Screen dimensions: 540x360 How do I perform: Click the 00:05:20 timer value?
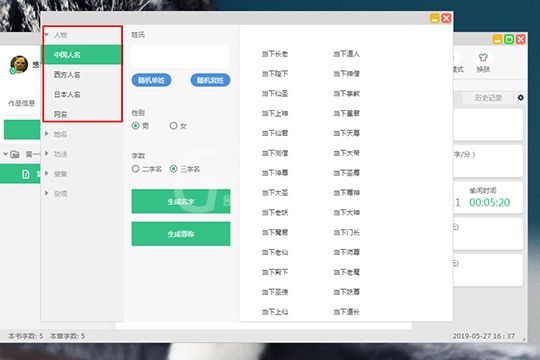(489, 203)
